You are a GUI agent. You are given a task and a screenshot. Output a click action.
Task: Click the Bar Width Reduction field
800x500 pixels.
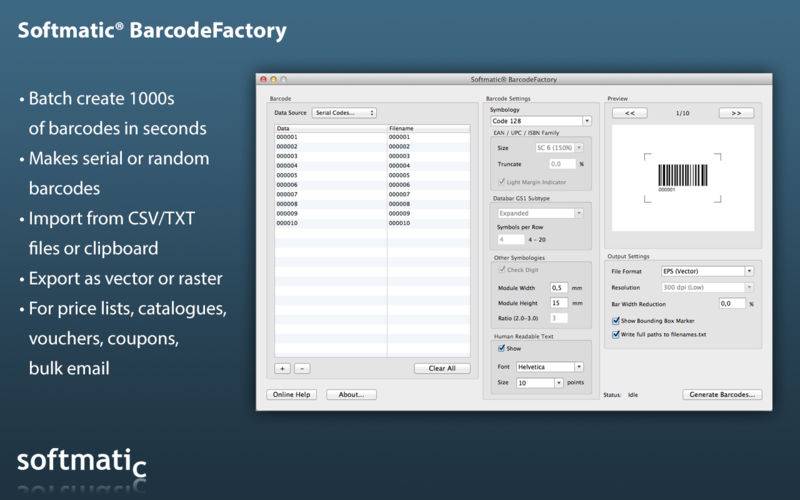click(732, 304)
